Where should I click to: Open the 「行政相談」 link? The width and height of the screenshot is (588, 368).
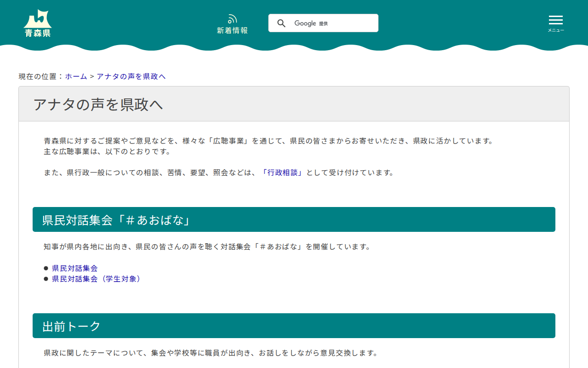tap(283, 172)
